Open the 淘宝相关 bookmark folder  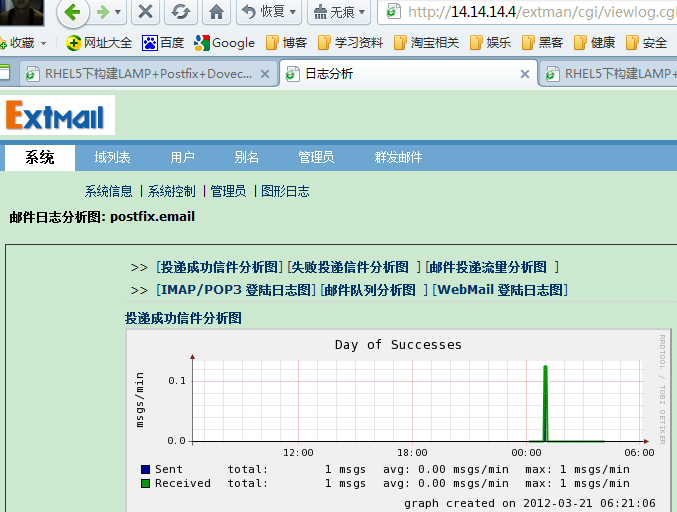(427, 43)
